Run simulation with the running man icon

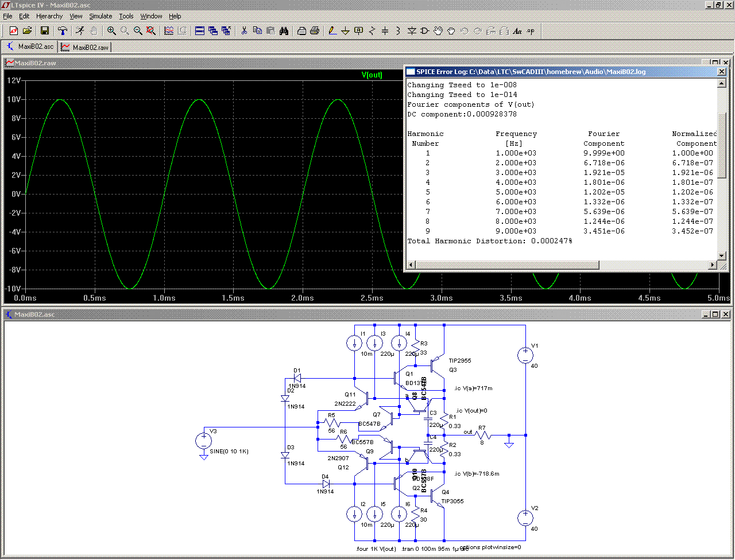pyautogui.click(x=80, y=31)
